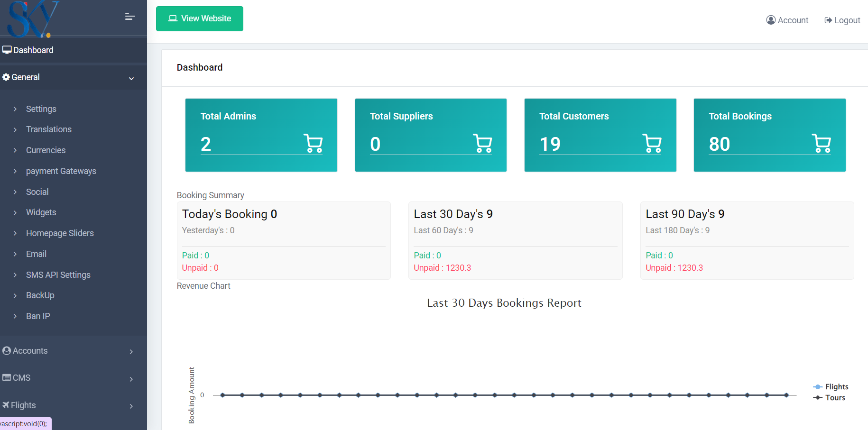
Task: Open payment Gateways settings
Action: click(61, 171)
